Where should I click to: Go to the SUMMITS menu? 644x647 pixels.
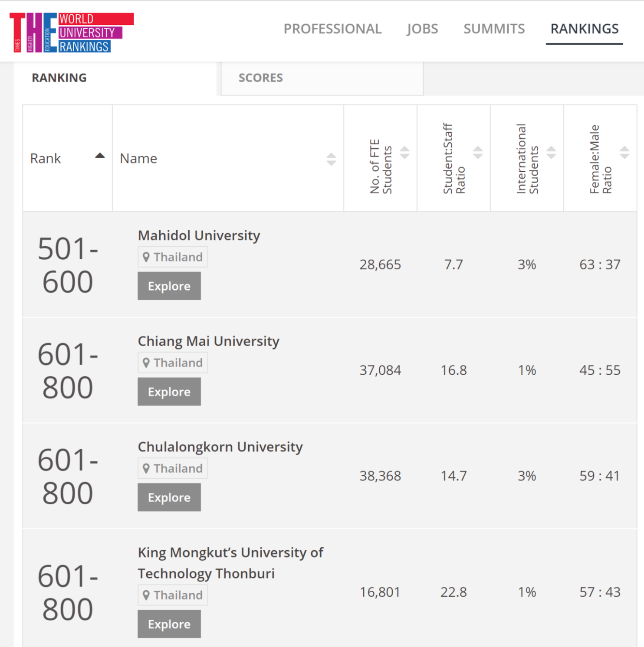494,29
